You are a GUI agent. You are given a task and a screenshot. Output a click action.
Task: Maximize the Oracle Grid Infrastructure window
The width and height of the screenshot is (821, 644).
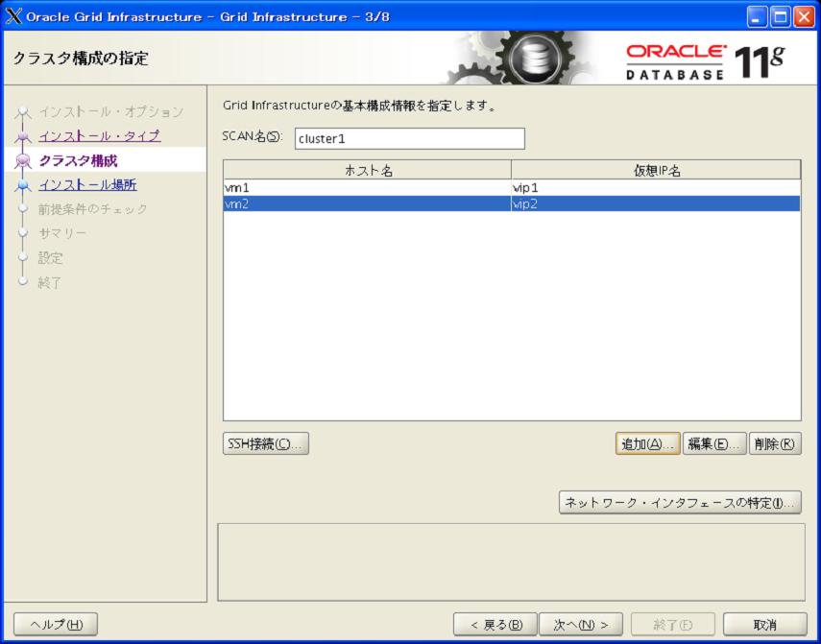(780, 17)
